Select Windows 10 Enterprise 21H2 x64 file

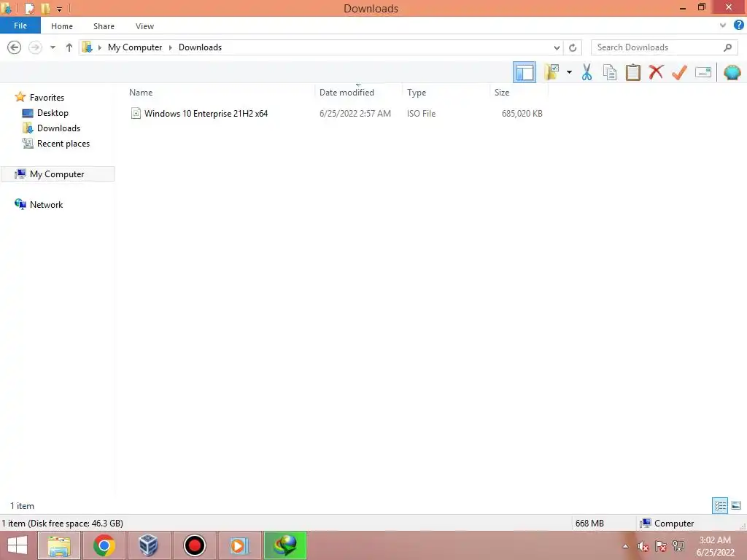point(206,113)
